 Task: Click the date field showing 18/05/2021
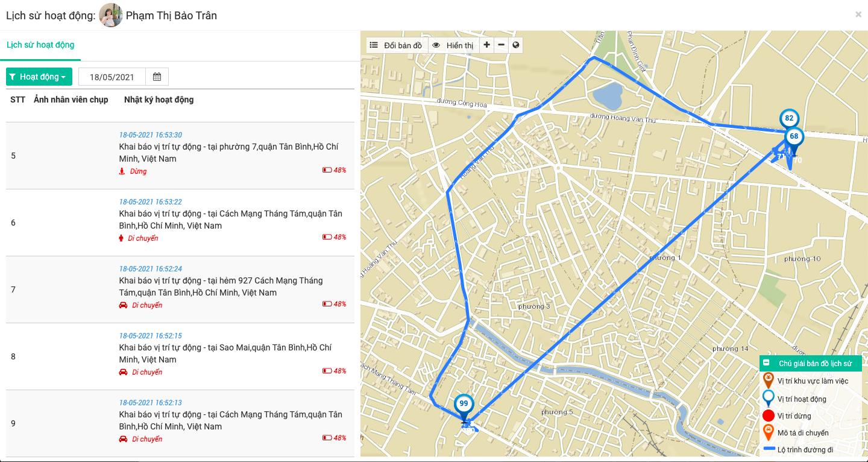tap(112, 77)
